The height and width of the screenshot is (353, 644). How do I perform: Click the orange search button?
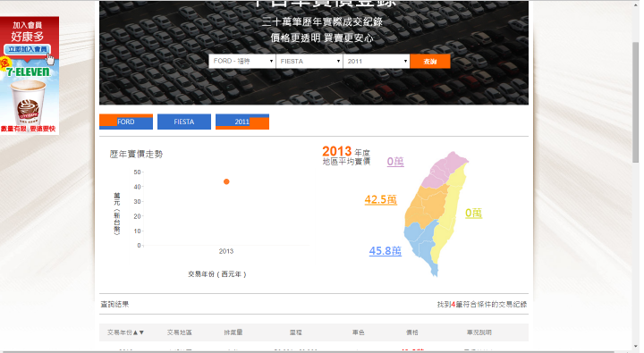pyautogui.click(x=430, y=61)
